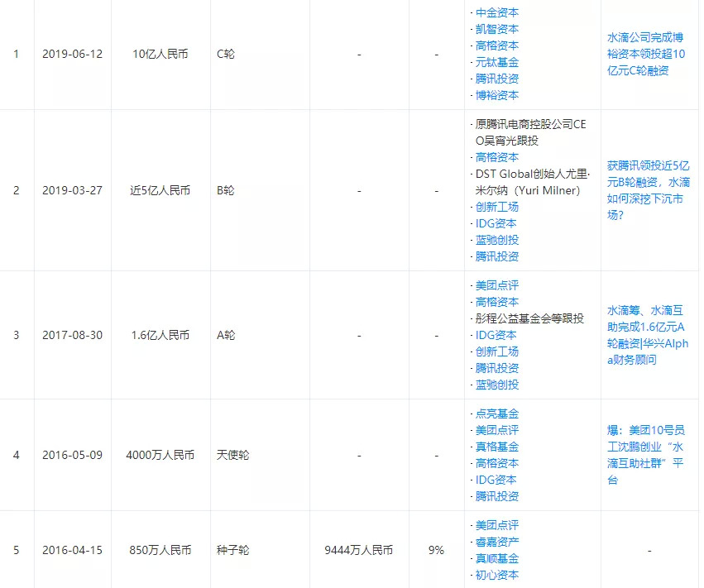Select date cell 2016-05-09
This screenshot has width=704, height=588.
click(x=72, y=455)
